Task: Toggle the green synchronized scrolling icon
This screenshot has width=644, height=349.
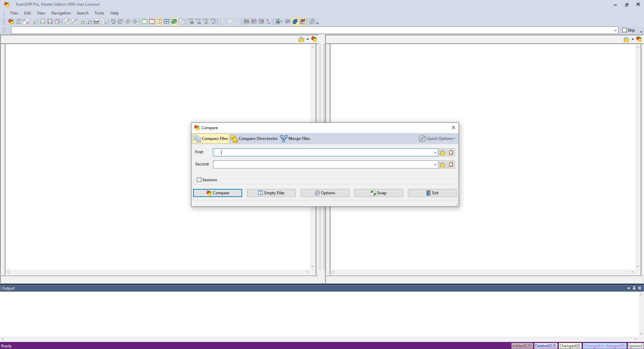Action: pos(174,22)
